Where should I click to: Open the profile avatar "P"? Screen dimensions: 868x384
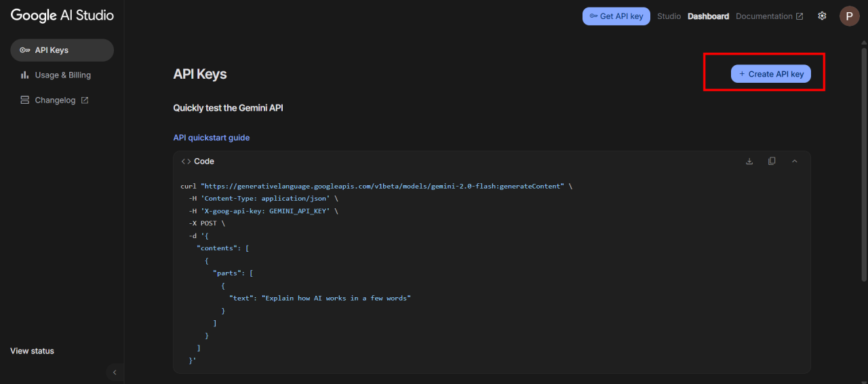click(x=849, y=16)
